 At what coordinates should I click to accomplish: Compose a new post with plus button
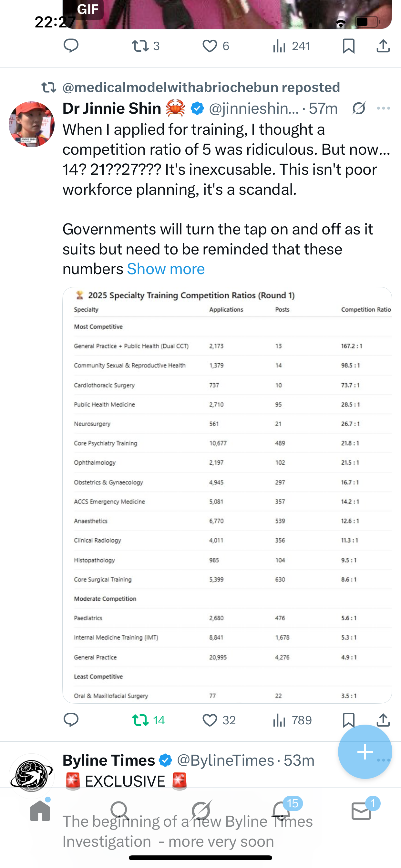click(365, 752)
